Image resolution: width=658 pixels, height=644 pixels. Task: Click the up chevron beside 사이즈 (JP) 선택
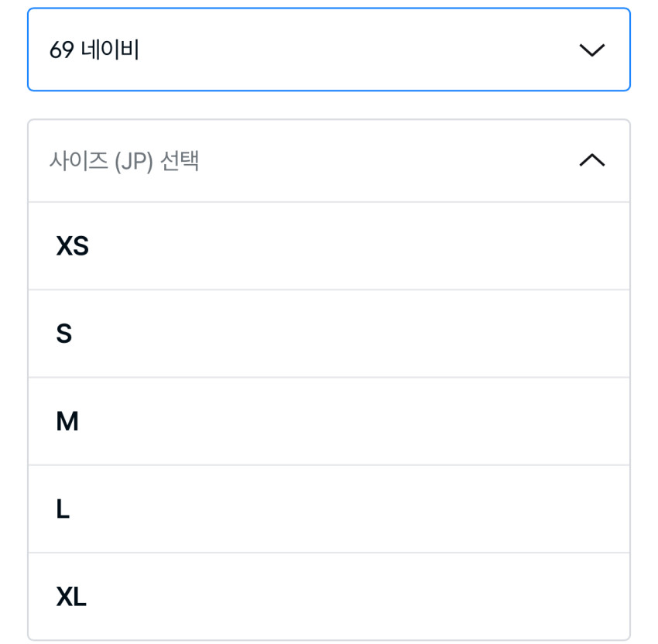pyautogui.click(x=591, y=160)
